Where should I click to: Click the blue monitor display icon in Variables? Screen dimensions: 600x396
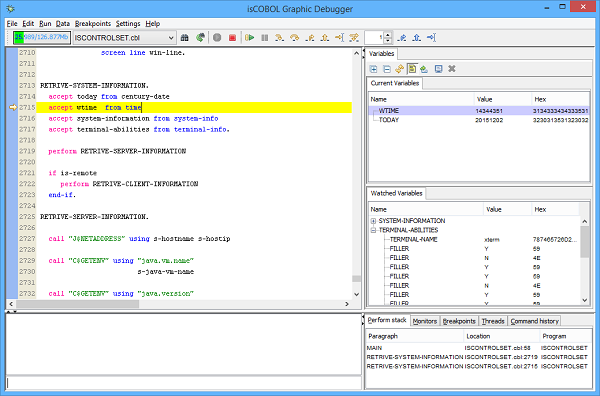439,69
